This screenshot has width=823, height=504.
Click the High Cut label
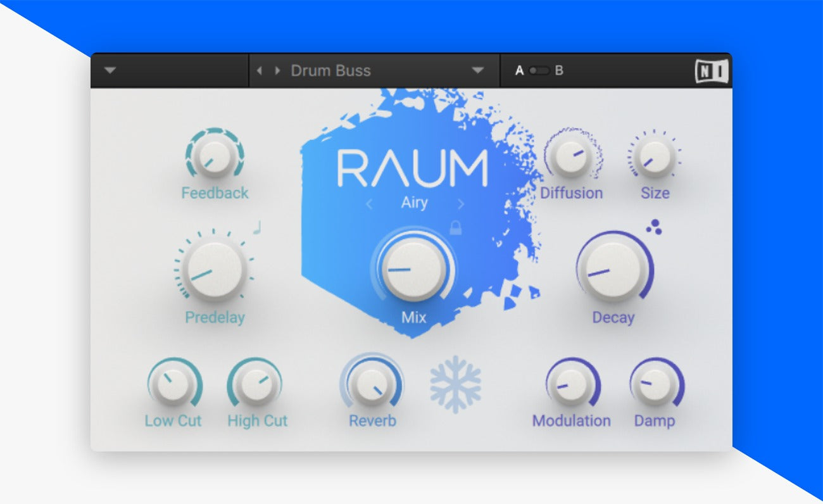(x=257, y=420)
